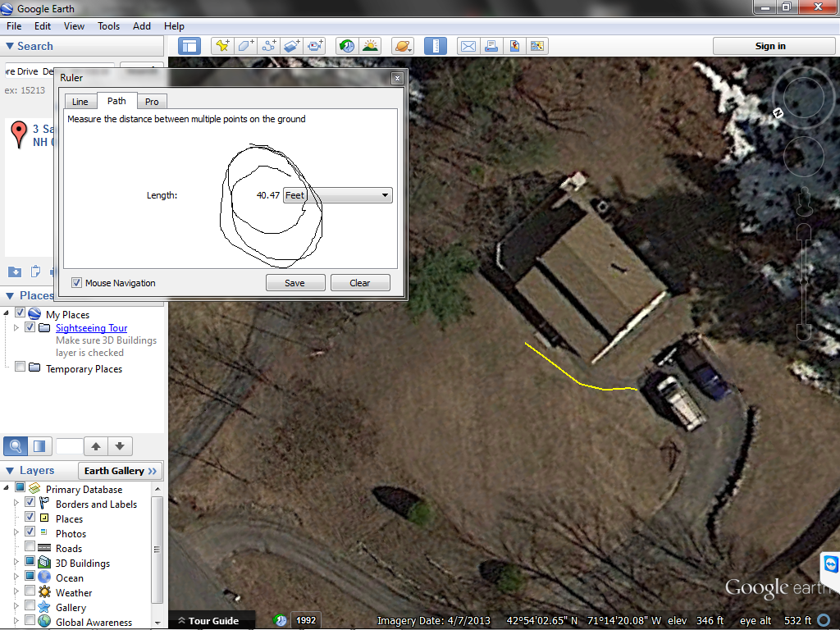This screenshot has width=840, height=630.
Task: Click the panel view icon beside the magnifier
Action: point(39,445)
